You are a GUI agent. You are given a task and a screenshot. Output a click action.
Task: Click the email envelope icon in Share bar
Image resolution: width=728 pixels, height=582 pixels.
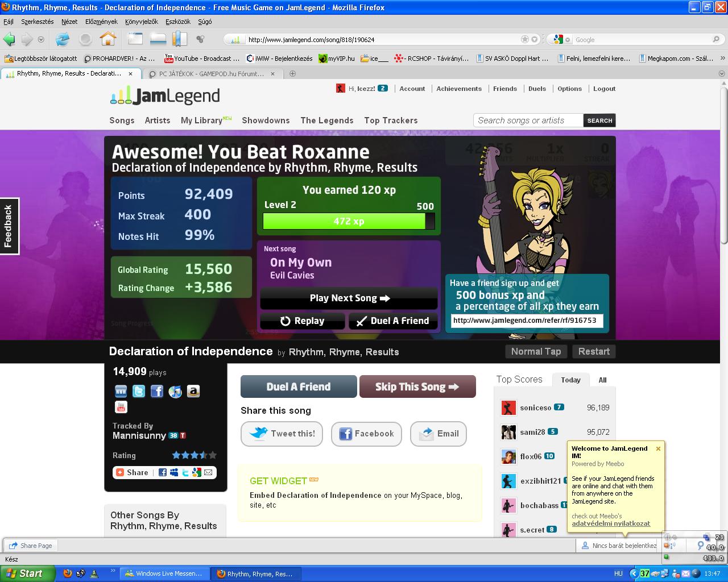pyautogui.click(x=208, y=472)
